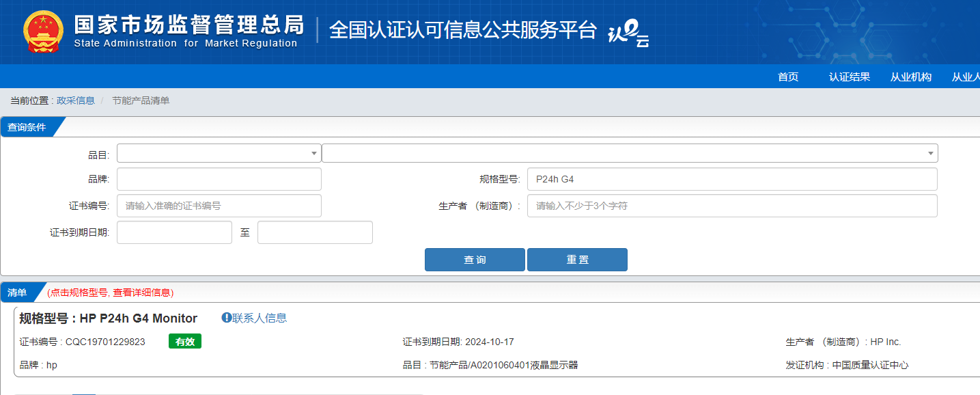
Task: Open the 从业机构 nav item
Action: [x=911, y=77]
